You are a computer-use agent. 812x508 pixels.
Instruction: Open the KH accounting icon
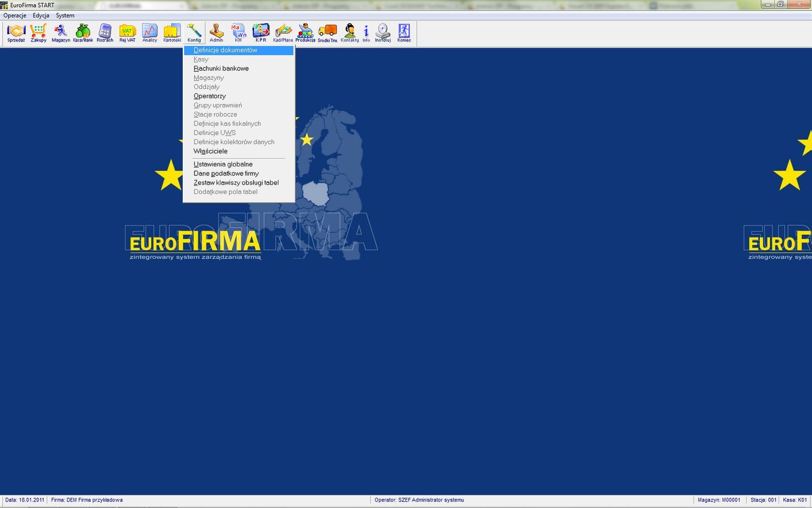coord(238,33)
